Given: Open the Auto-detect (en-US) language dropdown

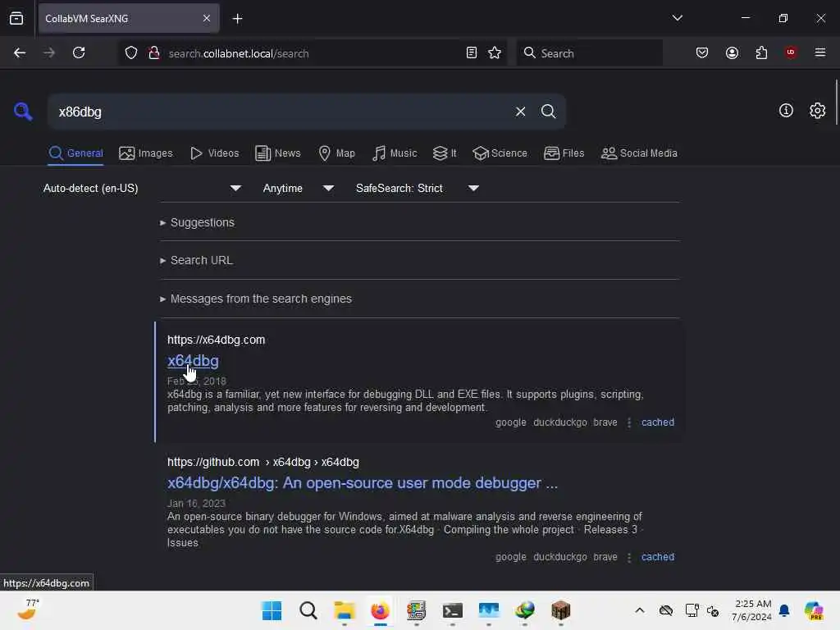Looking at the screenshot, I should 142,189.
